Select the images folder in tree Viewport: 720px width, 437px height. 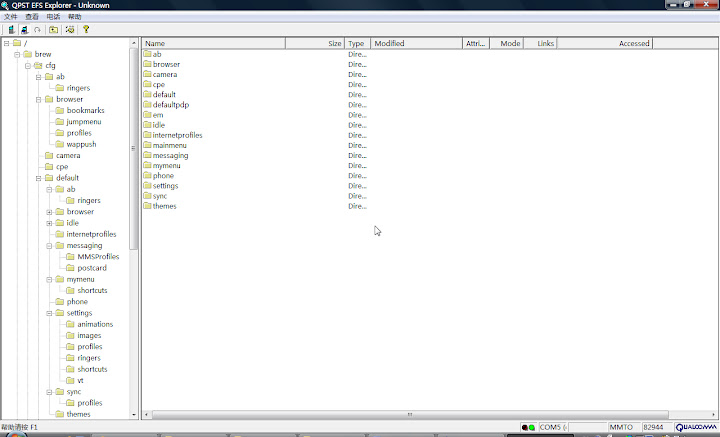[x=89, y=336]
